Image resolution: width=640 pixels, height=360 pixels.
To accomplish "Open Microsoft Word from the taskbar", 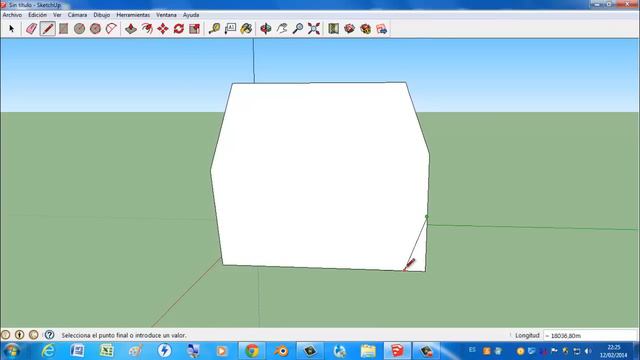I will tap(77, 351).
